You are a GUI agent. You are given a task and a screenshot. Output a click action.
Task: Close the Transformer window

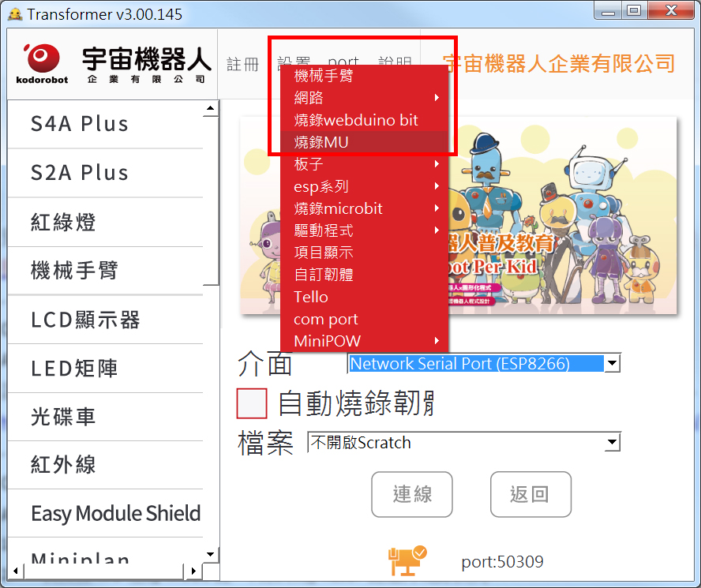(x=670, y=10)
